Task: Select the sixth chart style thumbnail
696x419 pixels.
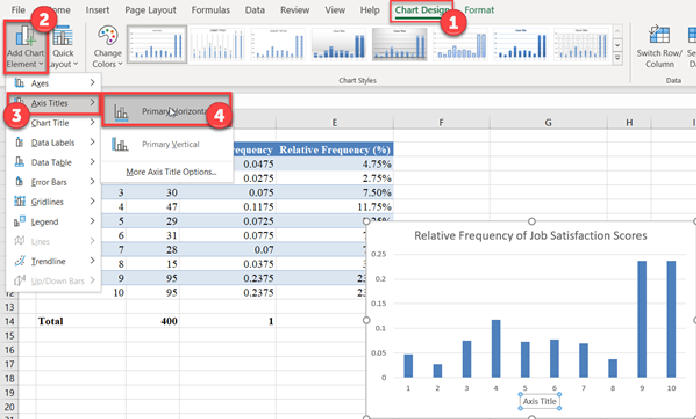Action: tap(460, 43)
